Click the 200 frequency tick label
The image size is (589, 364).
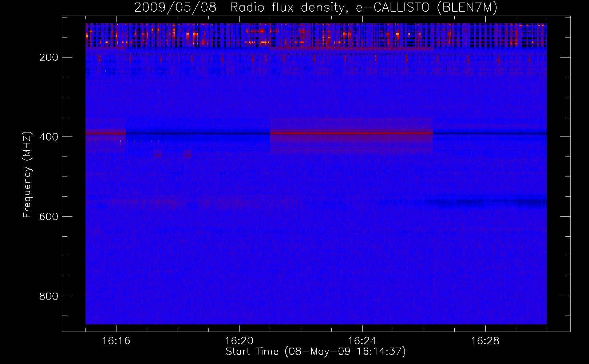click(x=49, y=58)
